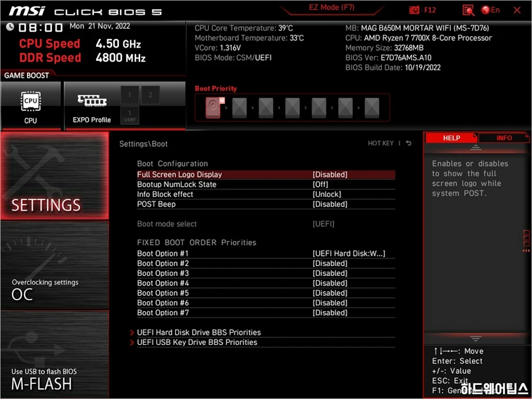Close the BIOS with the X icon
The image size is (532, 399).
pos(517,10)
